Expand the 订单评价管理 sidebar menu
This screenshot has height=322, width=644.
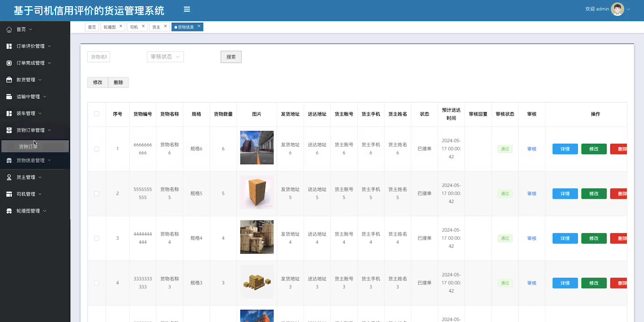point(49,46)
